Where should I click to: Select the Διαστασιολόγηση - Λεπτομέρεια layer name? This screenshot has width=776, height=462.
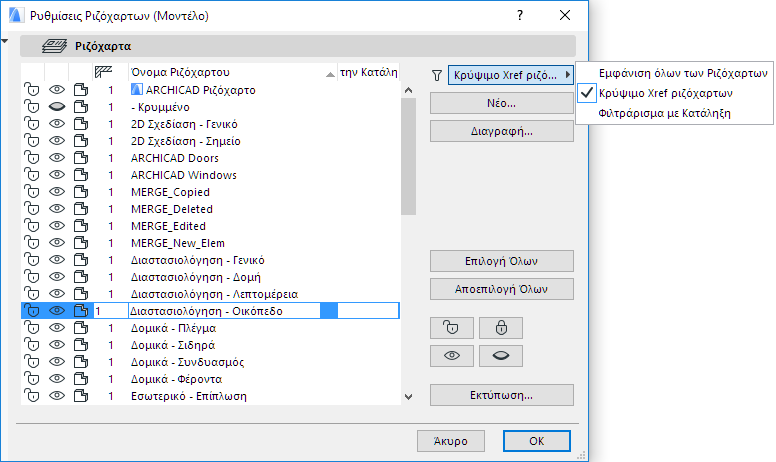click(x=214, y=294)
